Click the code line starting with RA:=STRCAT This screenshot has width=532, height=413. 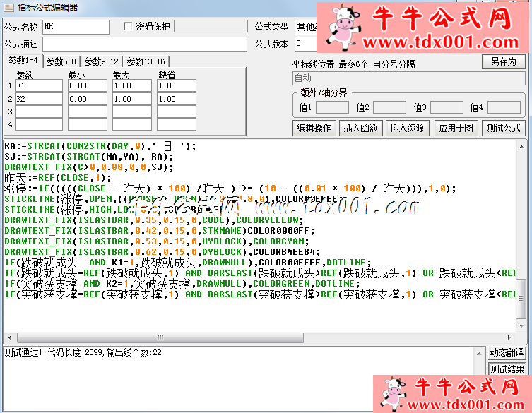click(100, 146)
